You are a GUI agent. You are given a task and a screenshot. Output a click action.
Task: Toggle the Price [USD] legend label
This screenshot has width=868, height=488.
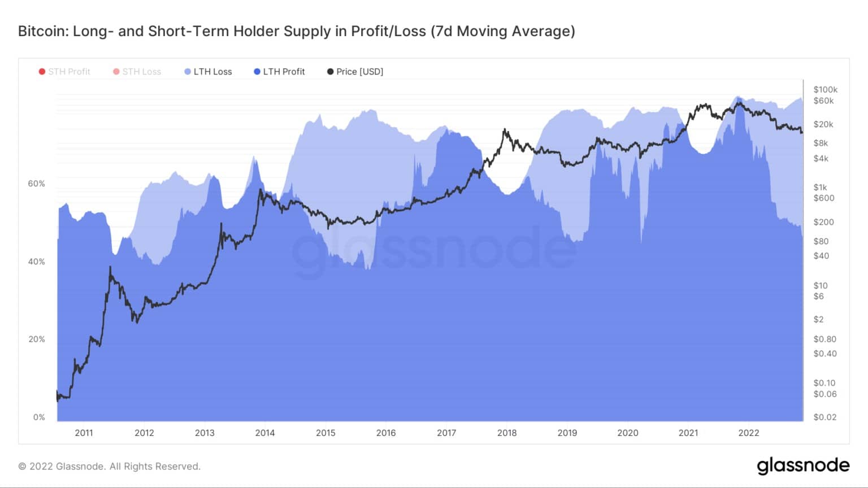pyautogui.click(x=359, y=72)
